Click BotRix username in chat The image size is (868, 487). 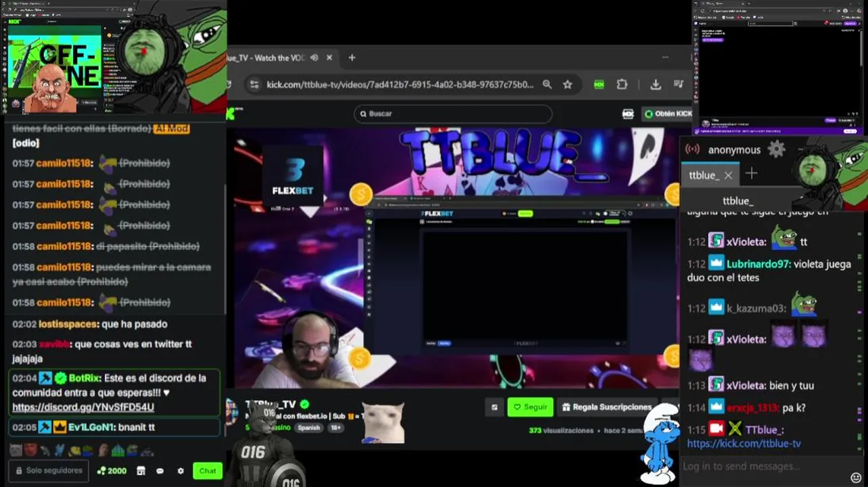tap(85, 378)
